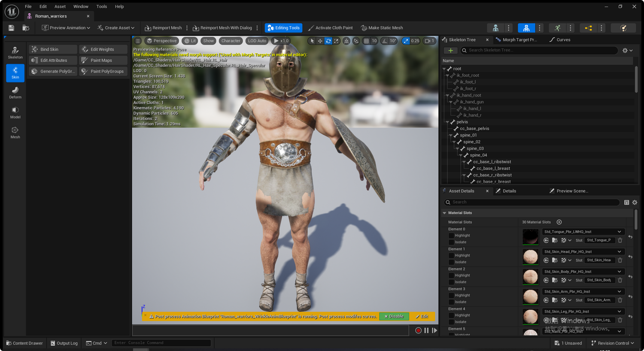Click the coordinate system icon in viewport toolbar
The height and width of the screenshot is (351, 644).
[346, 41]
